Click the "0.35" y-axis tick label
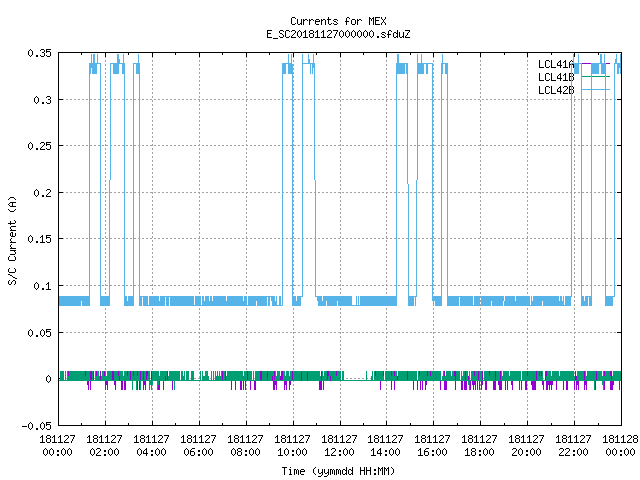Image resolution: width=640 pixels, height=480 pixels. 40,53
